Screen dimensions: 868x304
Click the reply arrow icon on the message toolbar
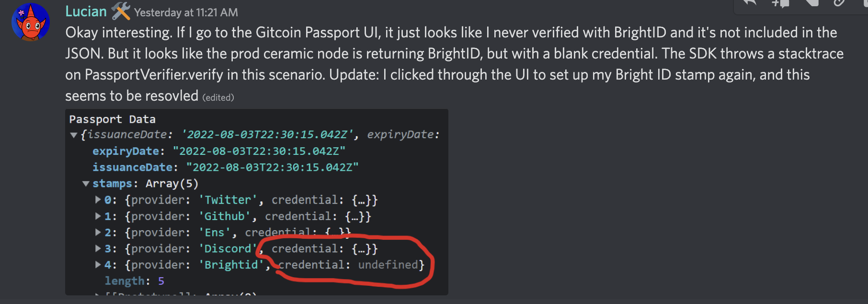(750, 4)
